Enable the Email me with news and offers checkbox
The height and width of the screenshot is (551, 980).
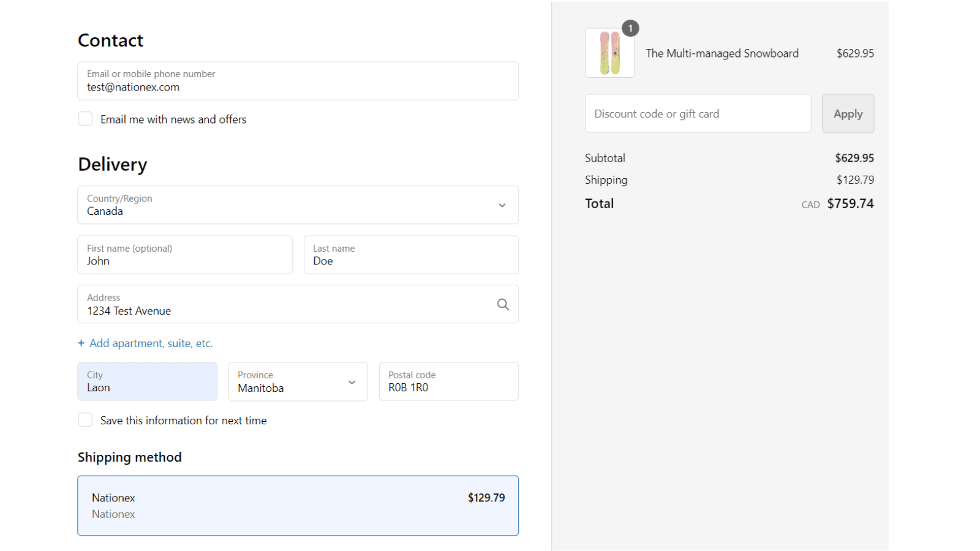[x=85, y=118]
